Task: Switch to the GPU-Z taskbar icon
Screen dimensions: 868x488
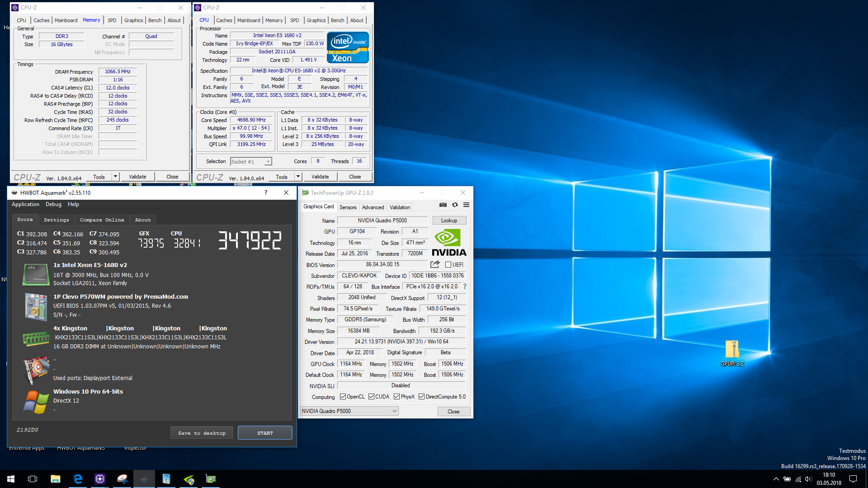Action: (211, 479)
